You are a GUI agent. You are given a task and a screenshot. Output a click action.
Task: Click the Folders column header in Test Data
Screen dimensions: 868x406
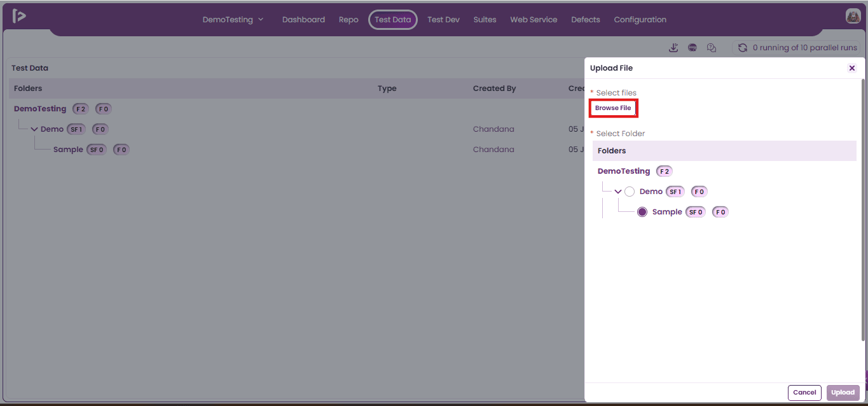point(28,88)
